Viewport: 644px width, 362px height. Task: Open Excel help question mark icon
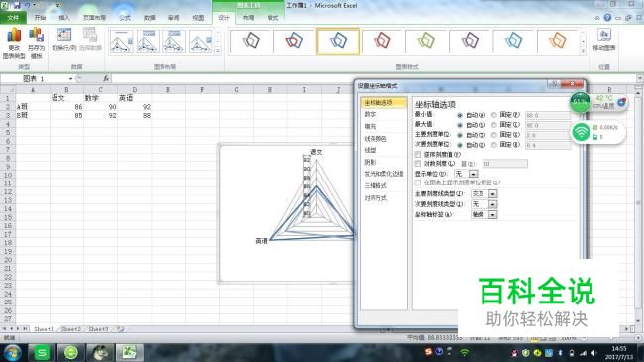(x=607, y=18)
